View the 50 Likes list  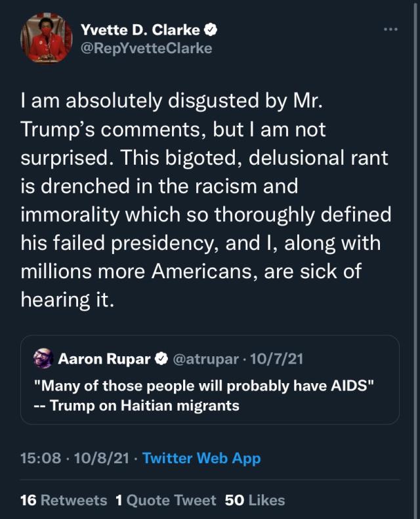[255, 500]
